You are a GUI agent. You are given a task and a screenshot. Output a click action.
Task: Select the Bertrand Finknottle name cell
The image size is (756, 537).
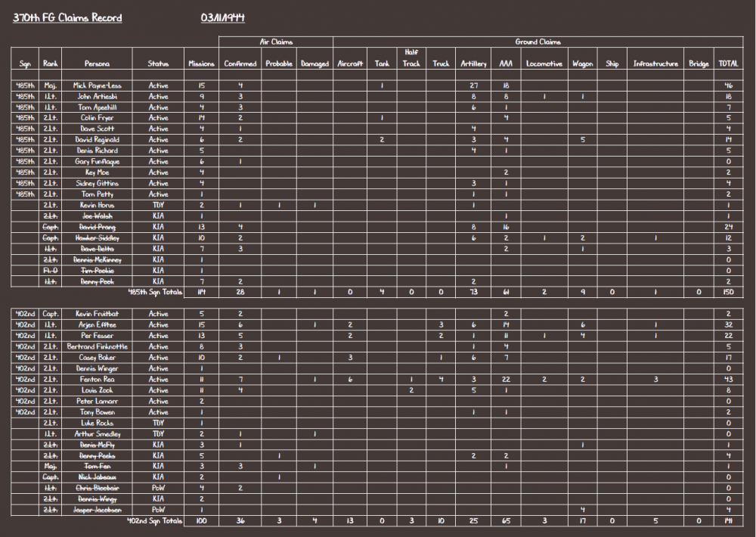[97, 346]
